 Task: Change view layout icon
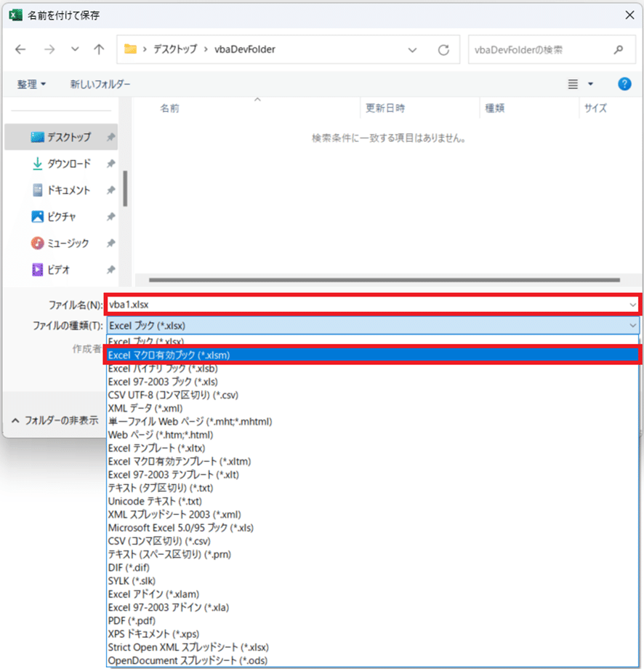click(573, 84)
